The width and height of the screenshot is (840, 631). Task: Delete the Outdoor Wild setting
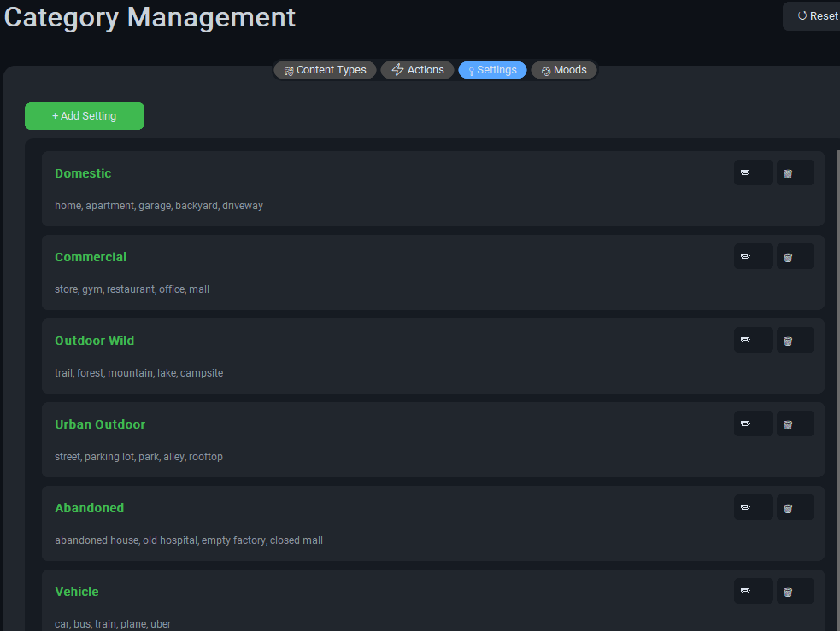tap(795, 340)
